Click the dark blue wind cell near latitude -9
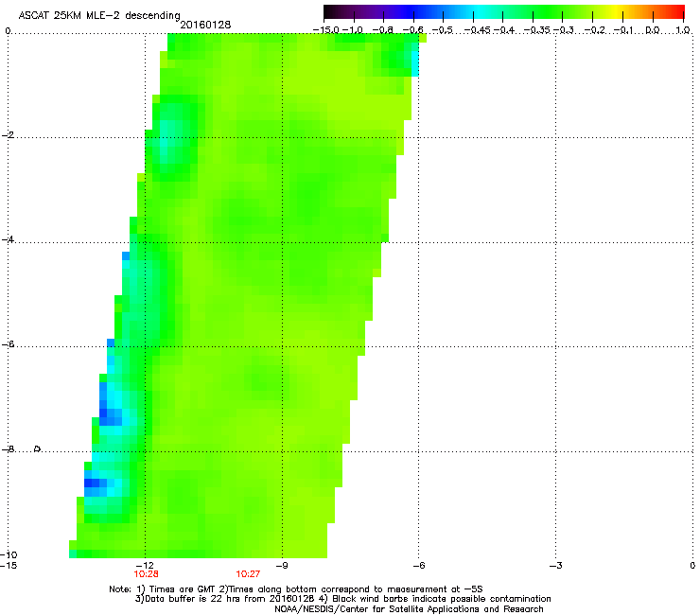700x615 pixels. 92,483
